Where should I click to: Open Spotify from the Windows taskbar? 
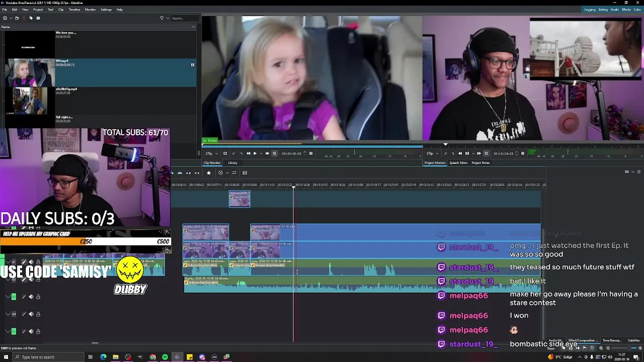pyautogui.click(x=165, y=357)
